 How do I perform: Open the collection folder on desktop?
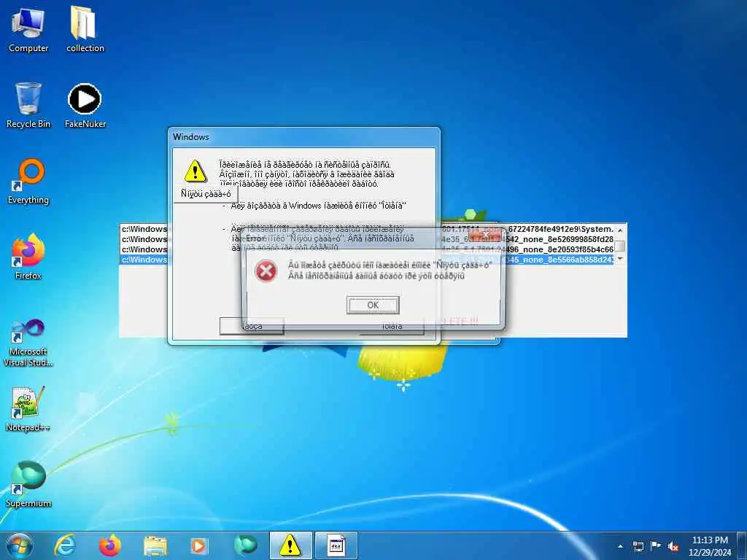point(85,29)
